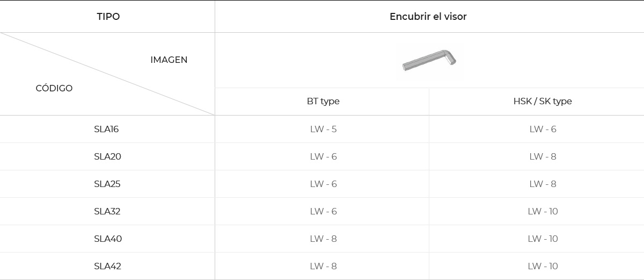Select the SLA40 row code
The height and width of the screenshot is (280, 644).
click(108, 239)
